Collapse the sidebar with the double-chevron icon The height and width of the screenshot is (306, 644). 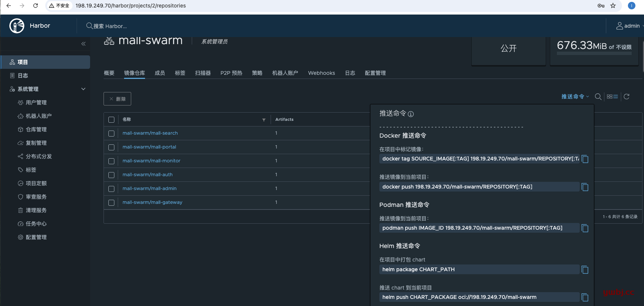coord(83,44)
